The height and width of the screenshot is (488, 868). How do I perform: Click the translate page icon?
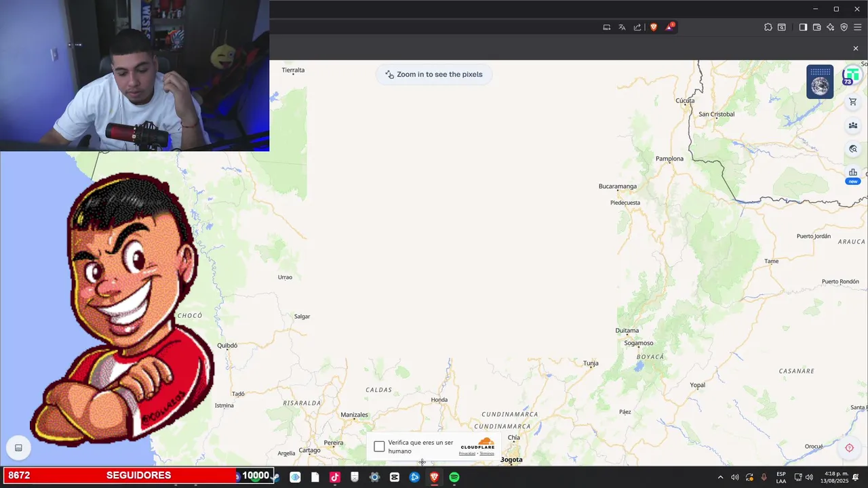click(x=622, y=27)
